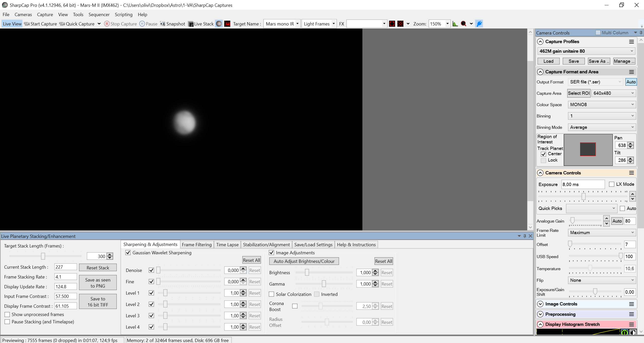Uncheck Gaussian Wavelet Sharpening
The image size is (644, 343).
pyautogui.click(x=128, y=253)
